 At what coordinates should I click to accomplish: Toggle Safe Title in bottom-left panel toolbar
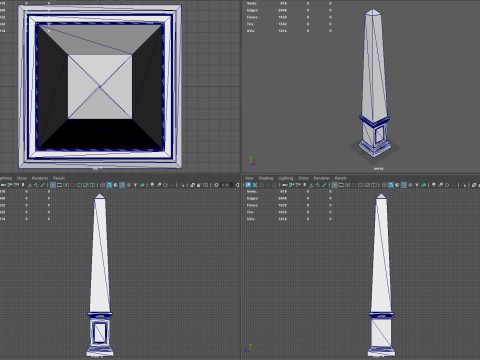coord(92,185)
